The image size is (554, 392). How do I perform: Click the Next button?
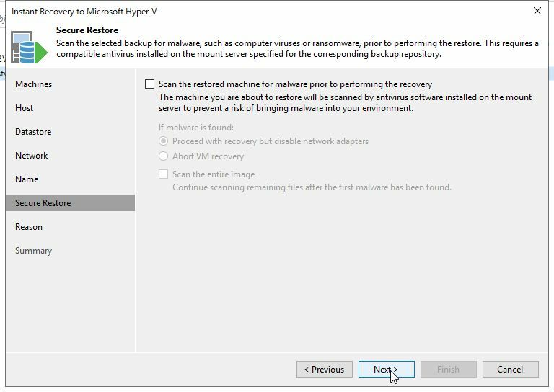[386, 370]
